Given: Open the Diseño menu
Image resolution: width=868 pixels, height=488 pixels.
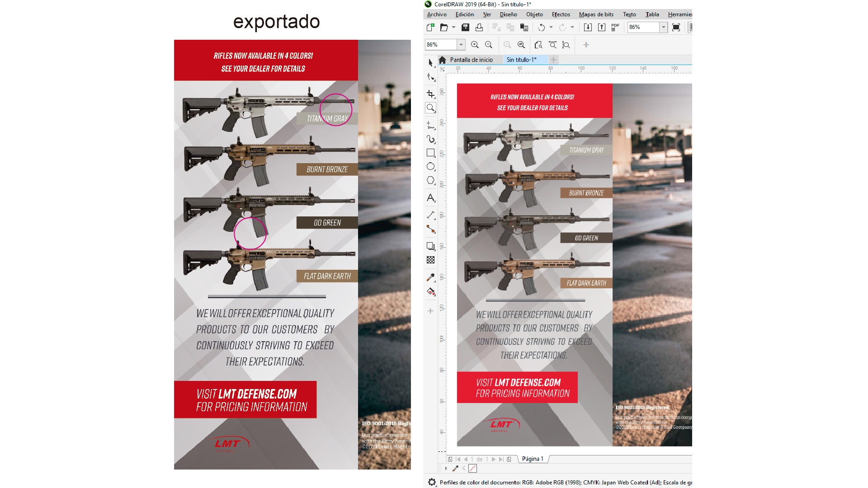Looking at the screenshot, I should 508,14.
